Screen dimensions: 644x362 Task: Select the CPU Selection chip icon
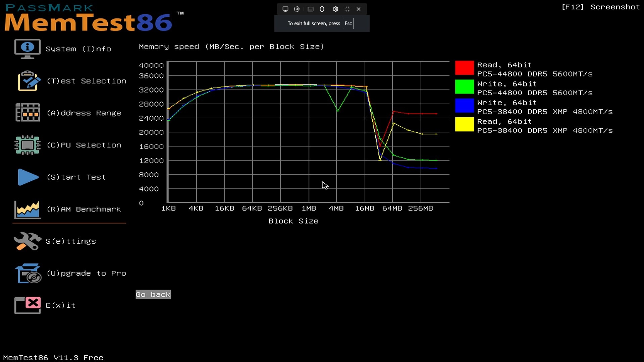click(28, 145)
